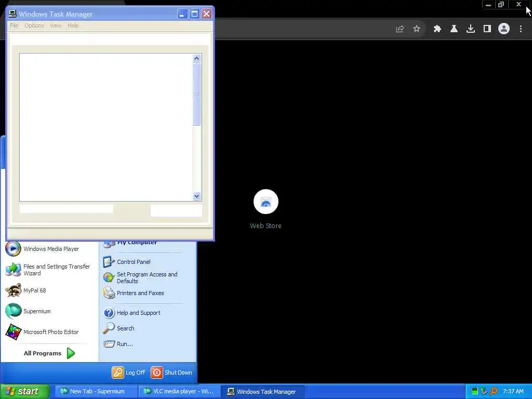Click the green CPU usage tray icon
Image resolution: width=532 pixels, height=399 pixels.
pos(475,391)
